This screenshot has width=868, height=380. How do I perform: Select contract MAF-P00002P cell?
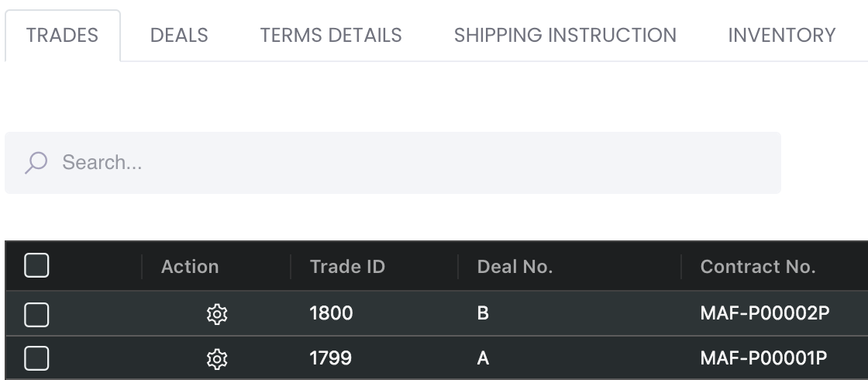point(764,313)
